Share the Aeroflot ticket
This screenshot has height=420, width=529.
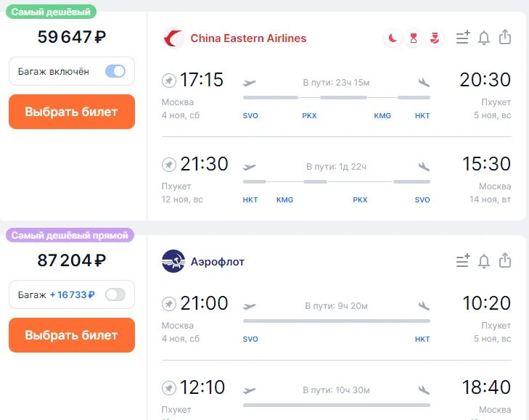pyautogui.click(x=505, y=260)
